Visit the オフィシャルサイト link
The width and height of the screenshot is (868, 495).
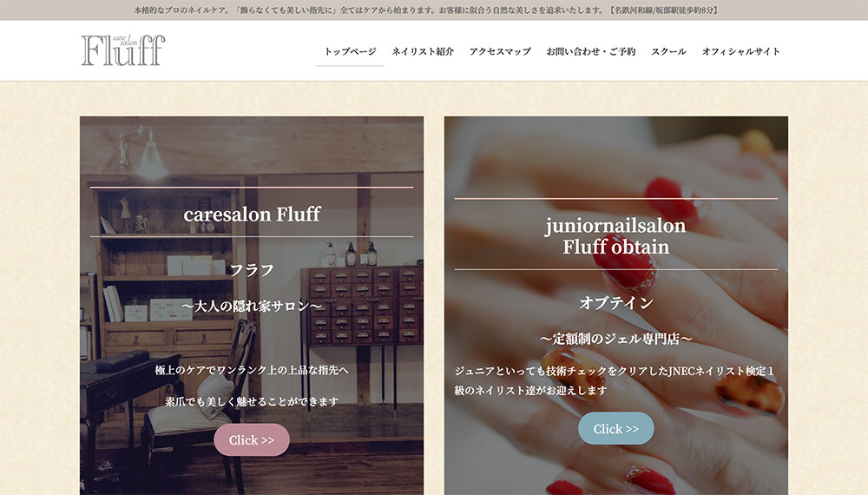[x=740, y=51]
